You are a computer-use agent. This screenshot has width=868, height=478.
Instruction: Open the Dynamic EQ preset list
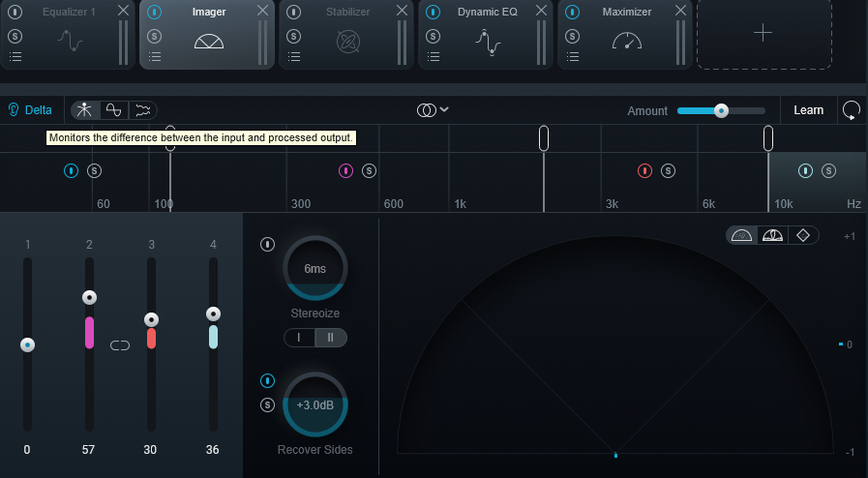point(434,56)
